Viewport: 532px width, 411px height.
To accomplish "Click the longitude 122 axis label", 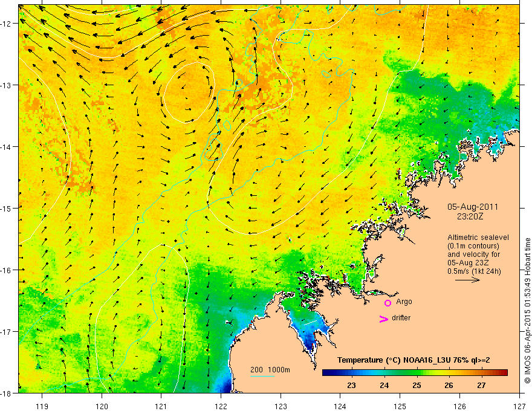I will (x=221, y=406).
